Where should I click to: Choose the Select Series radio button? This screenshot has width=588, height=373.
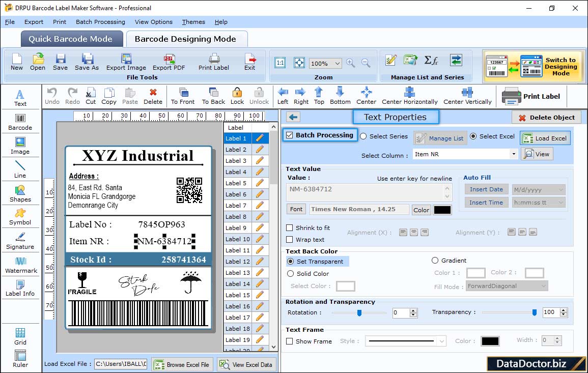point(363,136)
